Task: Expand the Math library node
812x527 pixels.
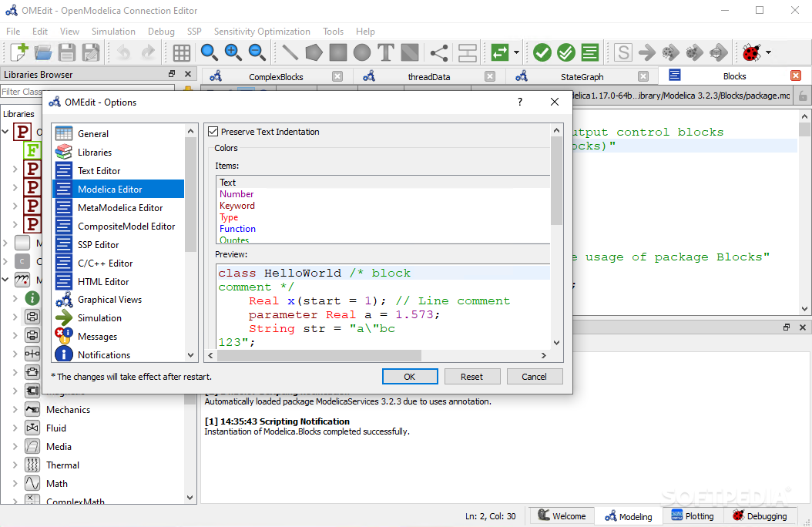Action: click(15, 484)
